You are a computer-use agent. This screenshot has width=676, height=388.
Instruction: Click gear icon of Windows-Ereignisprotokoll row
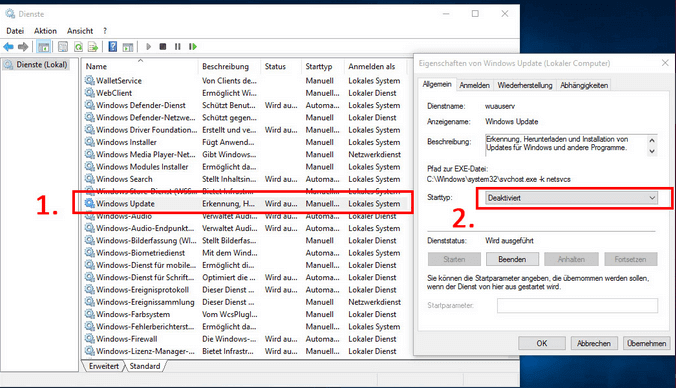(89, 290)
